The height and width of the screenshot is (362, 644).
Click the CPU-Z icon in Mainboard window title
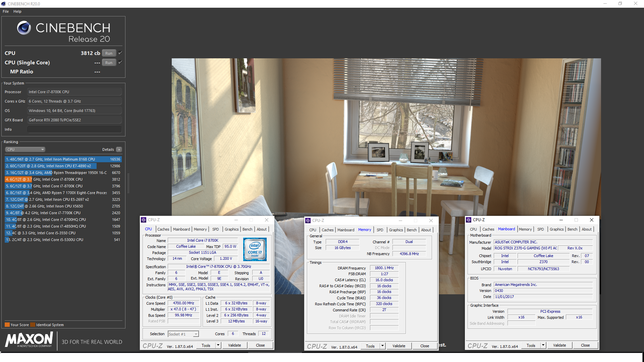point(469,220)
